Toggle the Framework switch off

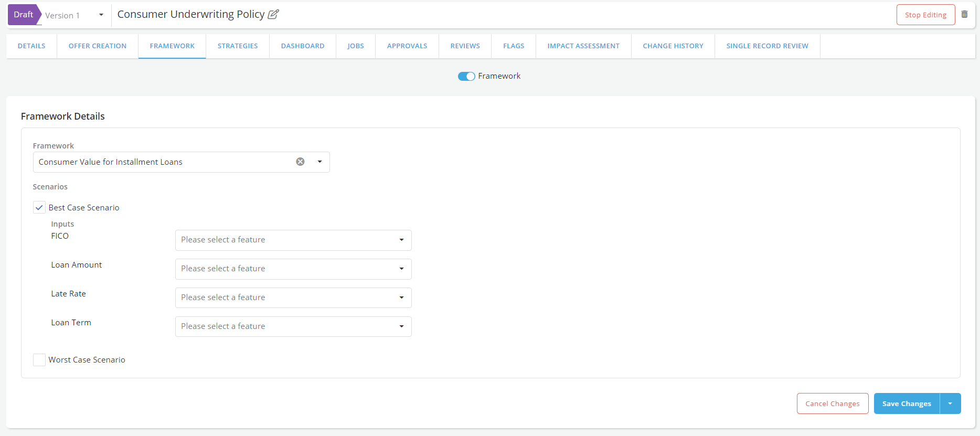(x=466, y=76)
